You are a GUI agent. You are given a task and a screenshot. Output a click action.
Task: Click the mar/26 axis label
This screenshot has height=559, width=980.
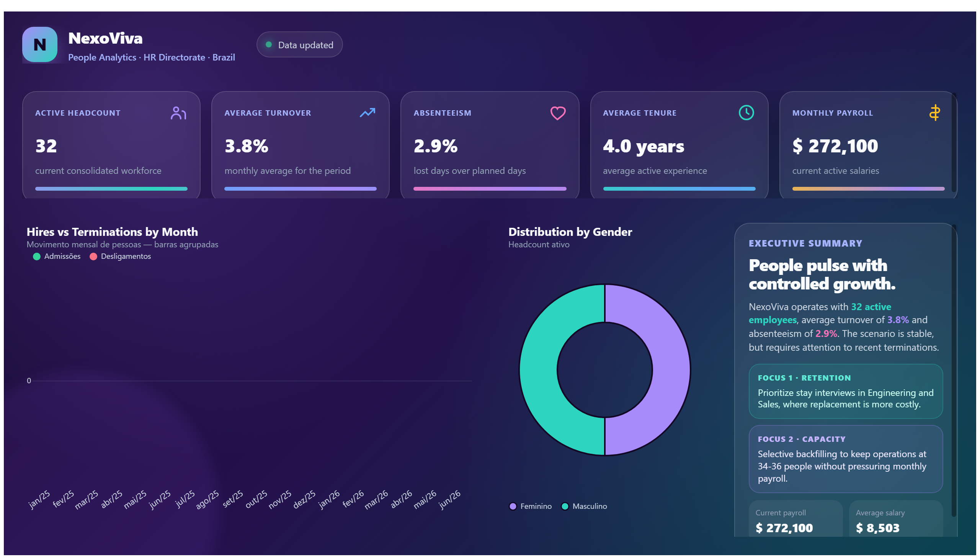(x=377, y=499)
